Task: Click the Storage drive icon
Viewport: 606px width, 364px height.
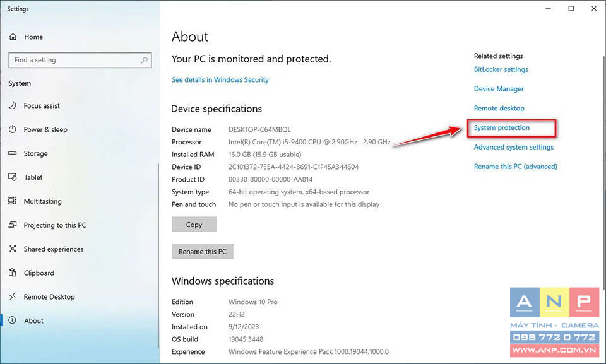Action: click(x=13, y=153)
